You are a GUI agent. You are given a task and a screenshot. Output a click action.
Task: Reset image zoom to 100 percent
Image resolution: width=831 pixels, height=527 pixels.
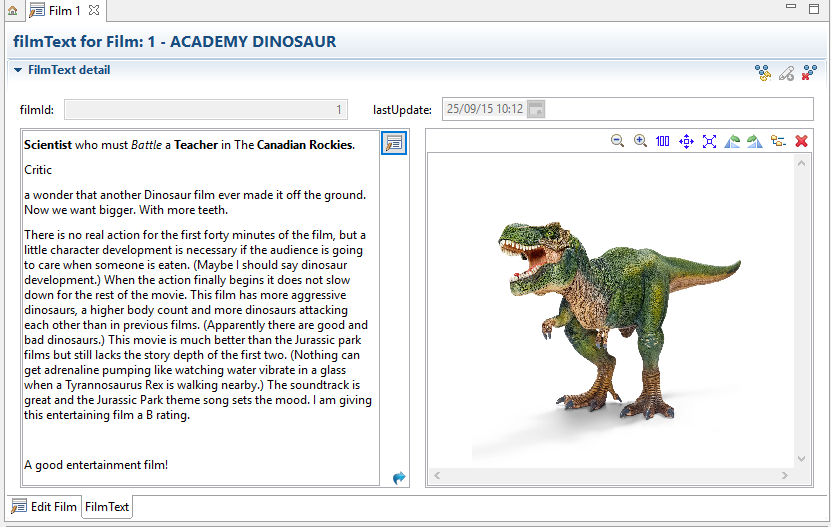coord(663,142)
